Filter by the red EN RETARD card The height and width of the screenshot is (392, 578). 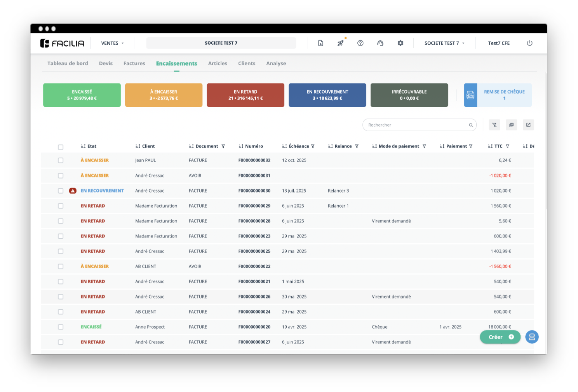click(245, 95)
